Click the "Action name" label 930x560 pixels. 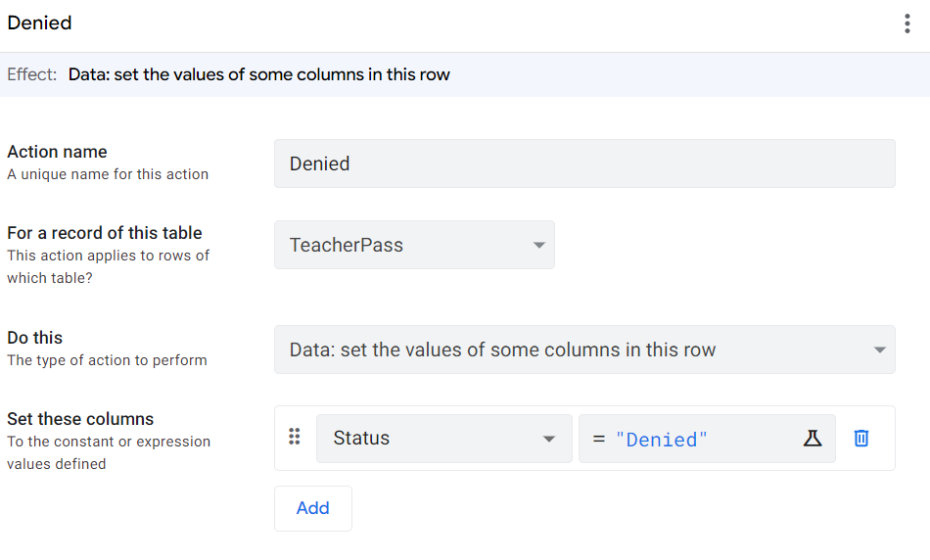(57, 152)
